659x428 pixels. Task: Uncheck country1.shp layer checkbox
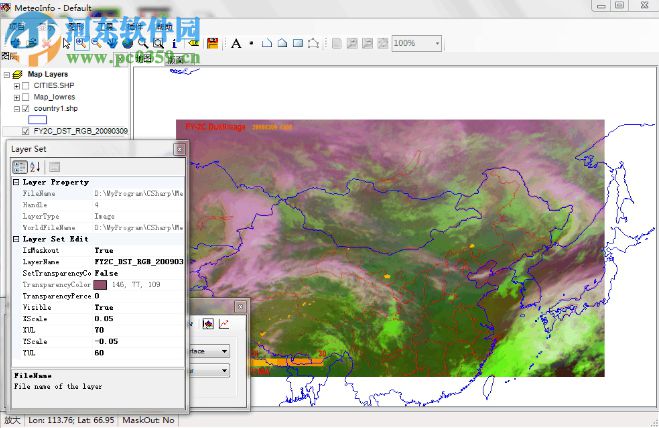point(26,108)
